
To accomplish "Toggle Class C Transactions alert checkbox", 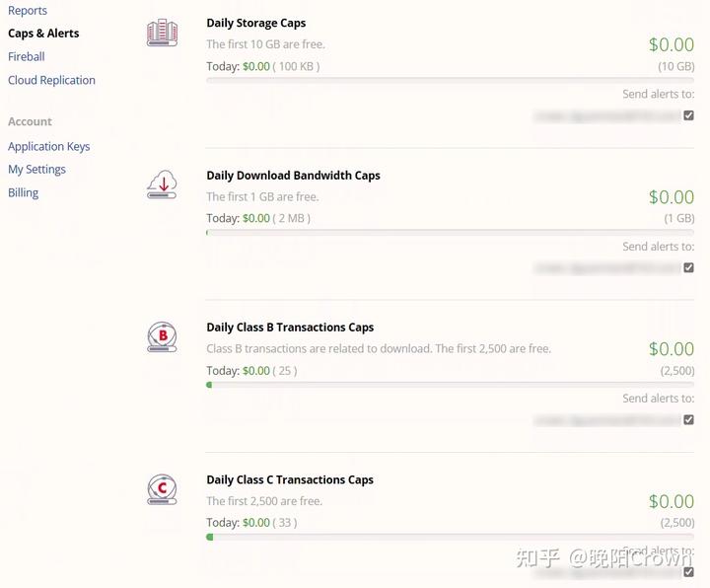I will click(x=688, y=571).
